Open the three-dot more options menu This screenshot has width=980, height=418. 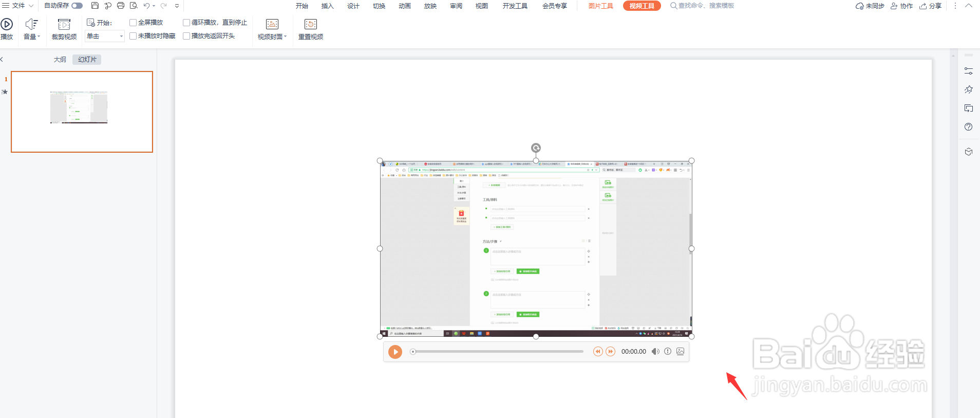955,6
